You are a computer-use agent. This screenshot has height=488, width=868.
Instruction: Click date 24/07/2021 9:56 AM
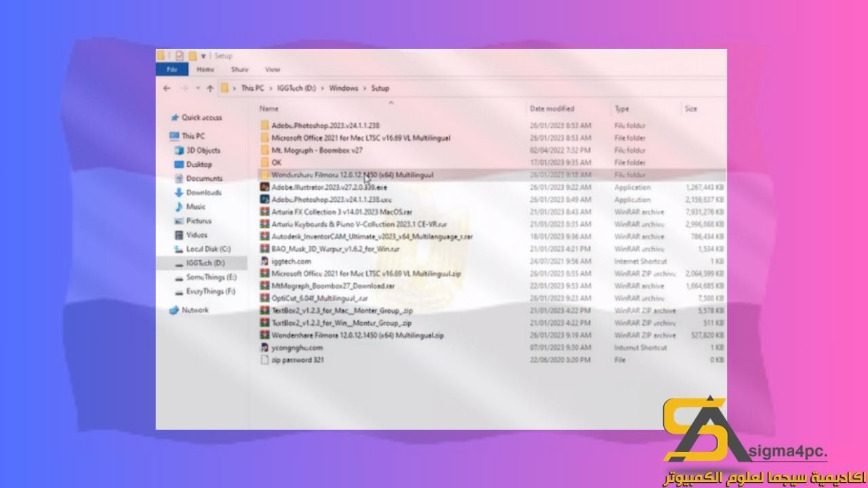(560, 261)
